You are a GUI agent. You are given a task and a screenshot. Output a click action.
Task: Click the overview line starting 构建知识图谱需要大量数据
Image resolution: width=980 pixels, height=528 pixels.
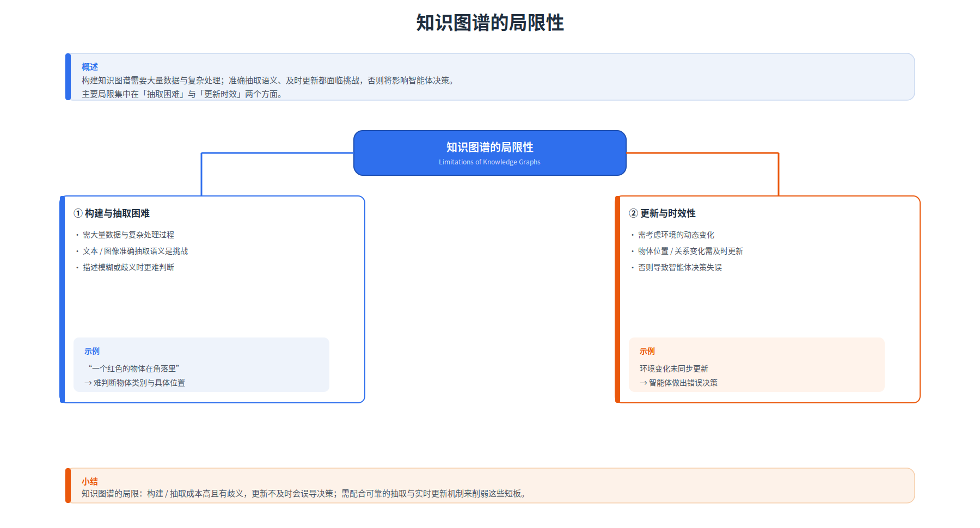(x=269, y=81)
